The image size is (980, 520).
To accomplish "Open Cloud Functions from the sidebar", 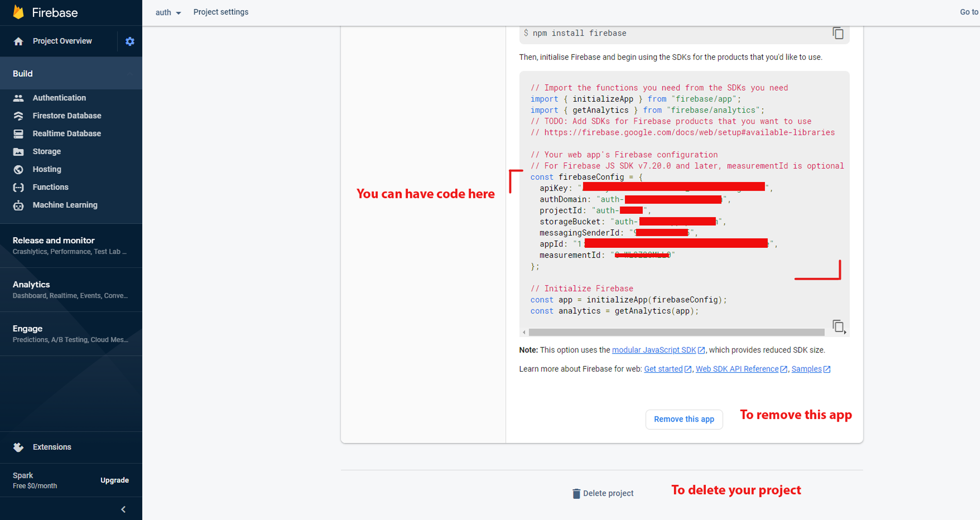I will 50,187.
